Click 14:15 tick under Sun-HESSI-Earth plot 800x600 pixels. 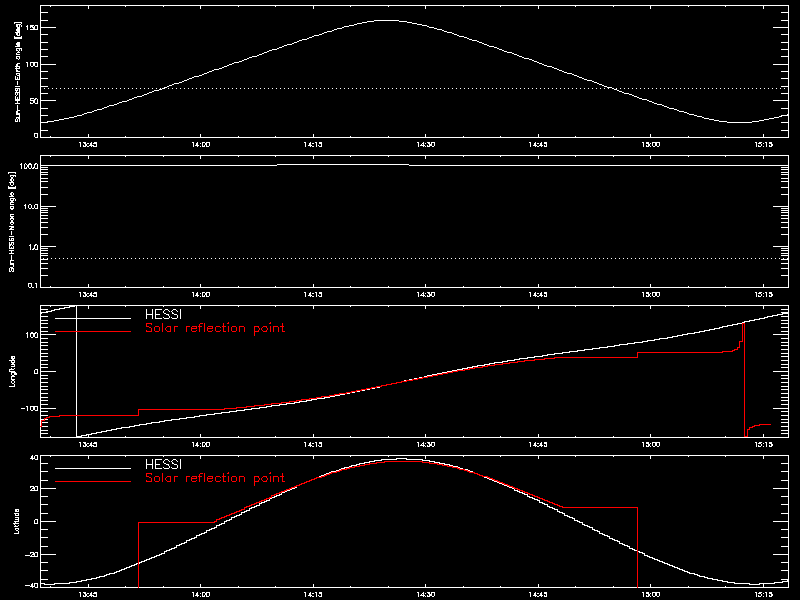pos(313,145)
